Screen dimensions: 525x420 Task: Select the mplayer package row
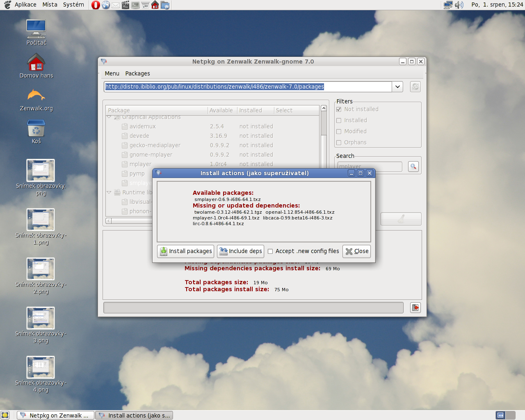(212, 164)
